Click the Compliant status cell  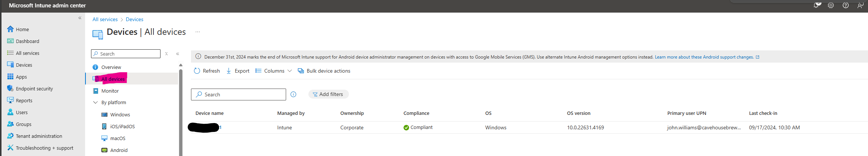tap(418, 127)
